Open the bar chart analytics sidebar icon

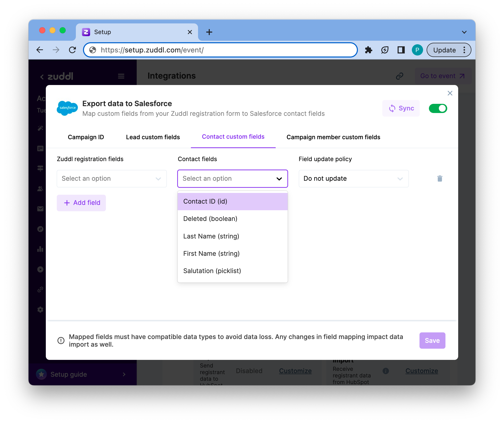[40, 249]
